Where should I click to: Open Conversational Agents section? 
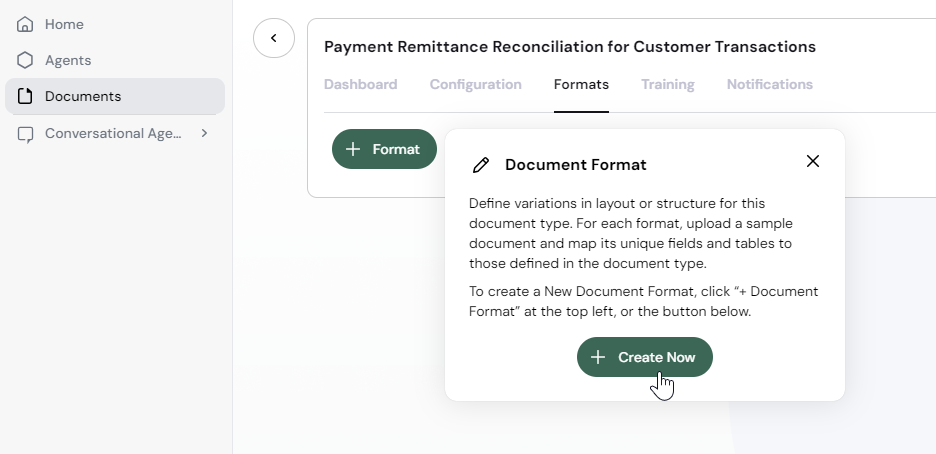coord(115,133)
